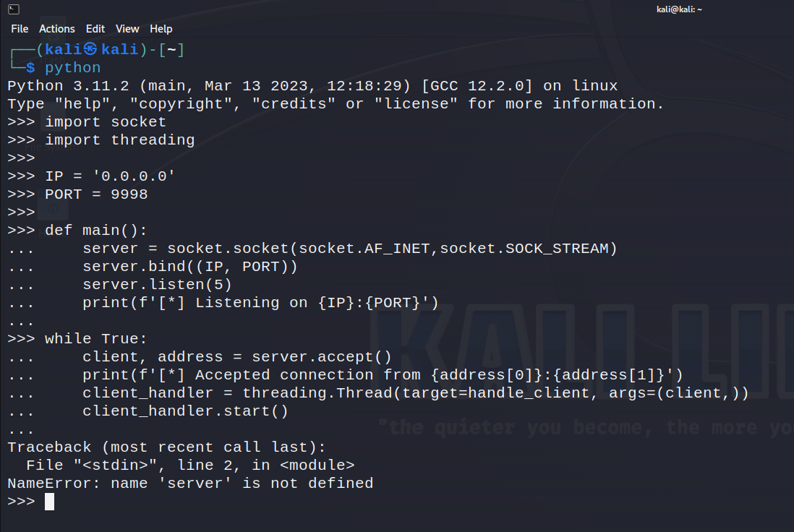The width and height of the screenshot is (794, 532).
Task: Click the 'def main():' line
Action: pos(96,231)
